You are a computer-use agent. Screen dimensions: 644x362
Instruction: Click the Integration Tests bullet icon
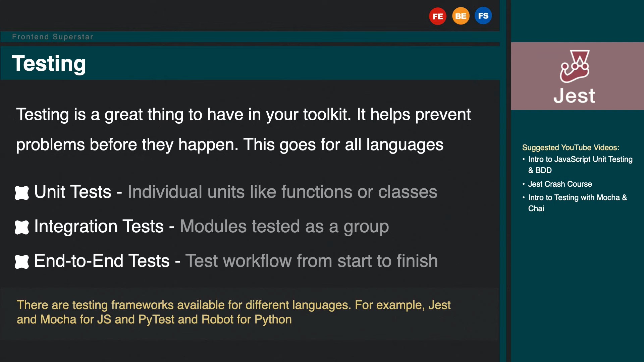click(x=22, y=227)
